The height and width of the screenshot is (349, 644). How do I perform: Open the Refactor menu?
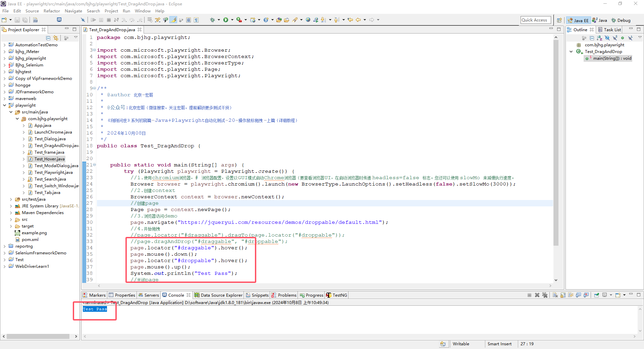pyautogui.click(x=52, y=11)
